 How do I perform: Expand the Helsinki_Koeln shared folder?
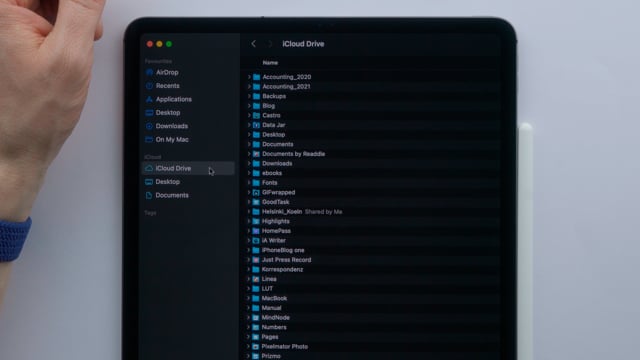point(249,211)
